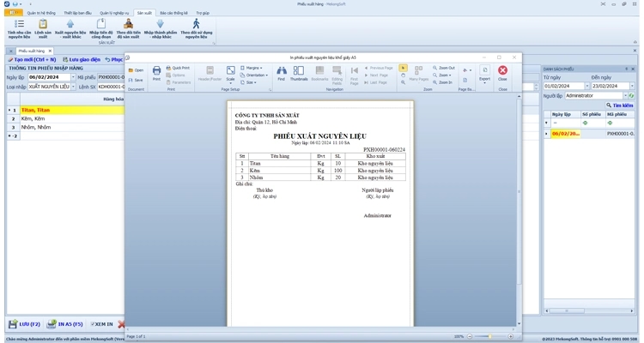
Task: Click the Scale icon in Page Setup
Action: (230, 73)
